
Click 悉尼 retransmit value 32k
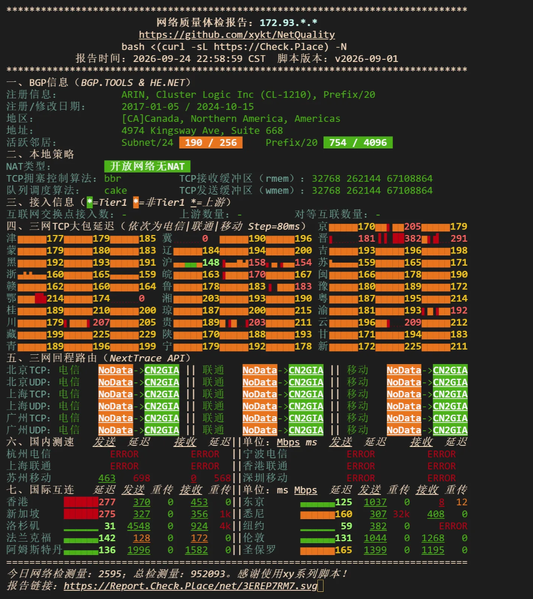pos(401,514)
